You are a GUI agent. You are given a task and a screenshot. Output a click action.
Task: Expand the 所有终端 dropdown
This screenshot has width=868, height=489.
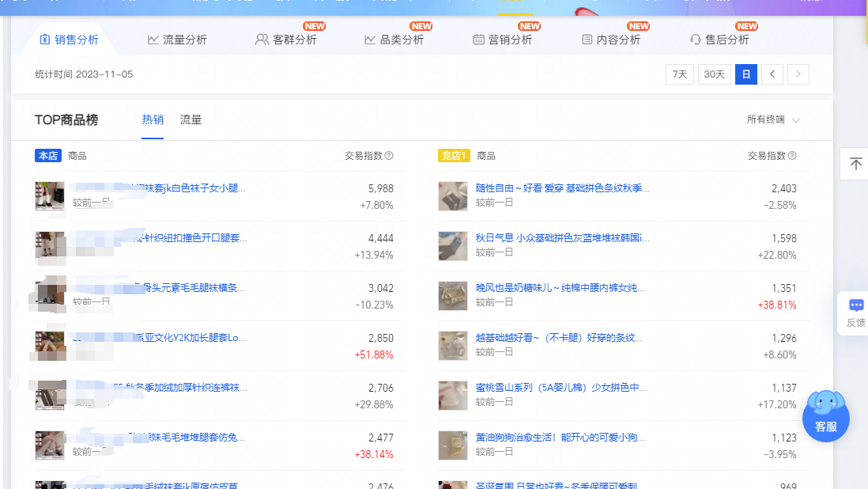tap(773, 119)
